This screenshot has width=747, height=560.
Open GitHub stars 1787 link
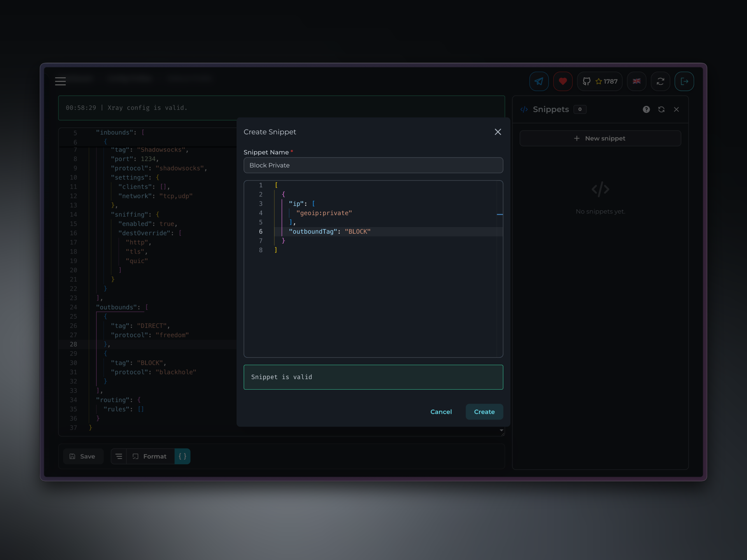coord(600,81)
